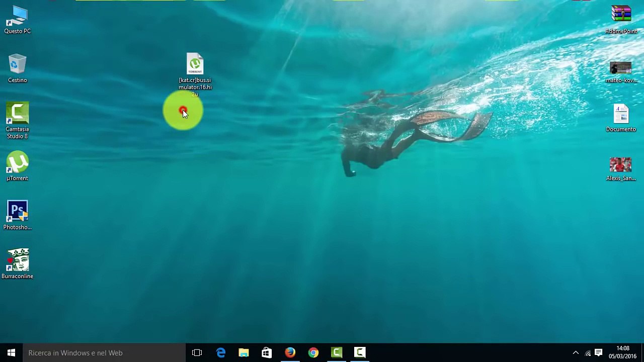Select the Camtasia Studio 8 desktop shortcut
This screenshot has width=644, height=362.
pos(17,121)
